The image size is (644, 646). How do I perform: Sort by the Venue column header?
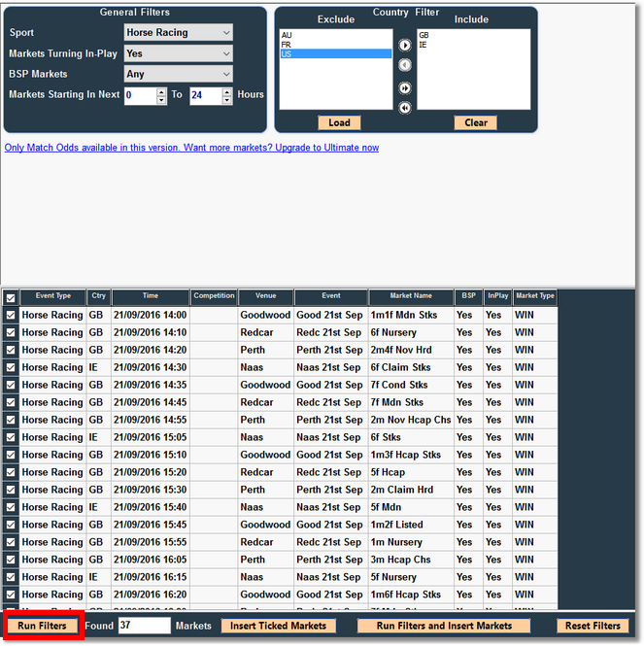[x=265, y=296]
